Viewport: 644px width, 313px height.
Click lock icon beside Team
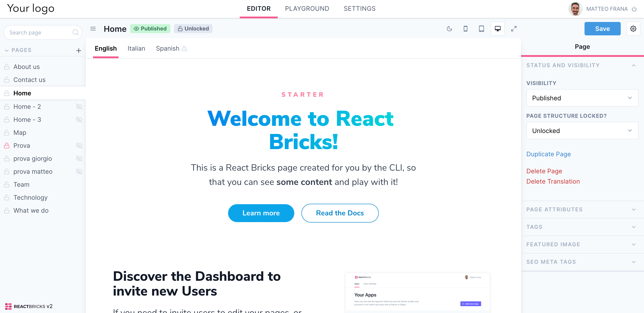pos(7,184)
